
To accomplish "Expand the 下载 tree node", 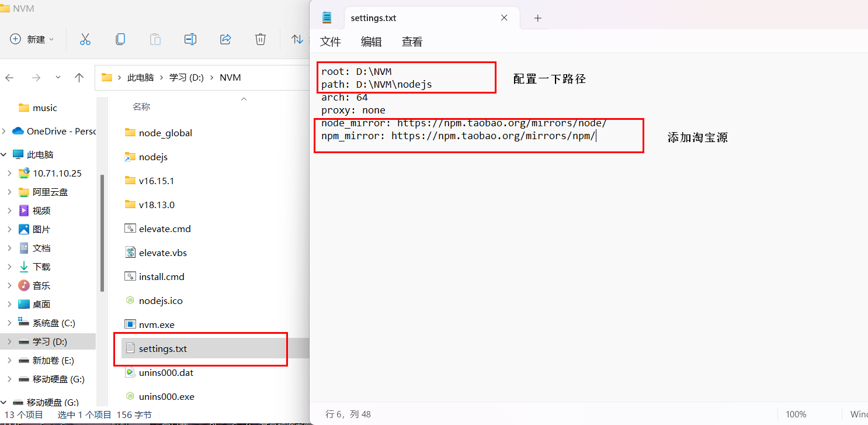I will click(9, 267).
